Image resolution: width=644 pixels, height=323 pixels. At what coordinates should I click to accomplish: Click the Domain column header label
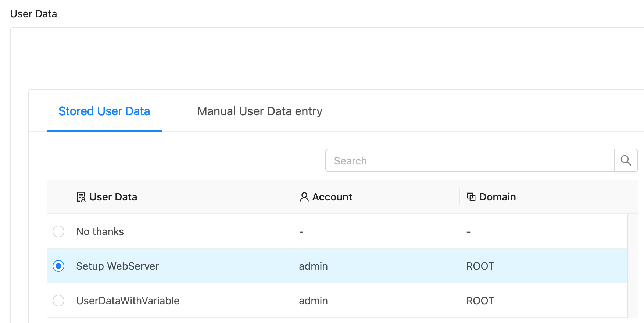tap(497, 197)
